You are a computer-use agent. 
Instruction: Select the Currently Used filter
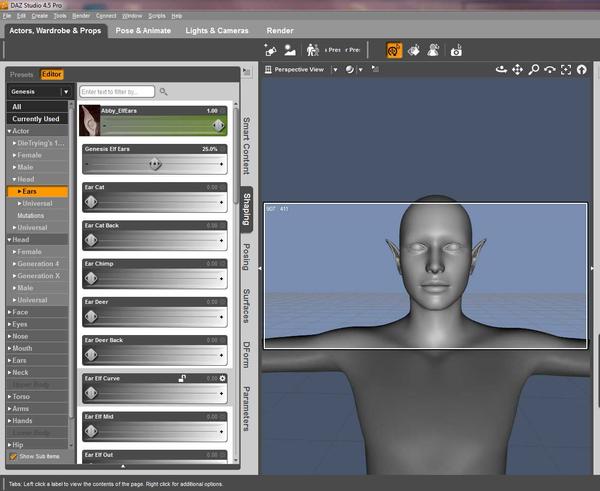coord(38,119)
